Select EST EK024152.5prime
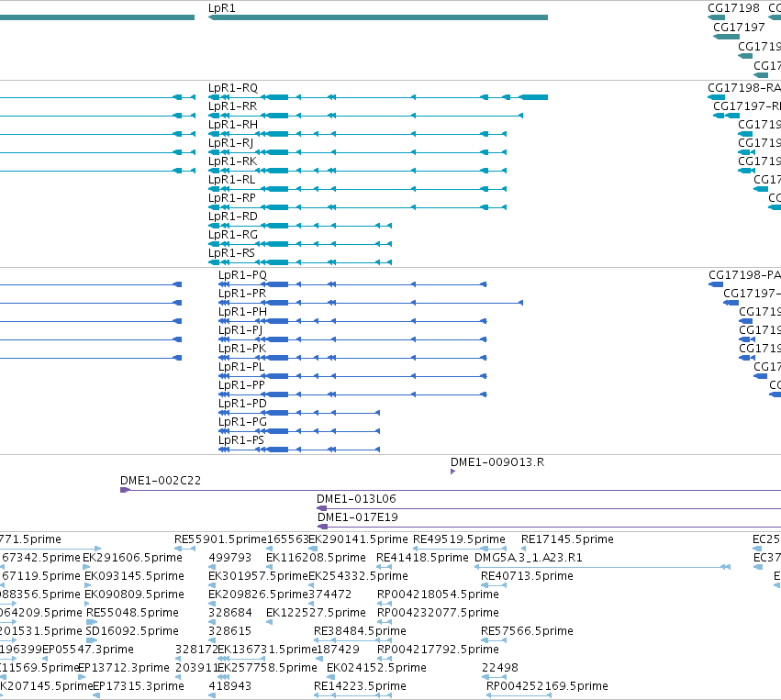Viewport: 781px width, 700px height. (x=376, y=668)
